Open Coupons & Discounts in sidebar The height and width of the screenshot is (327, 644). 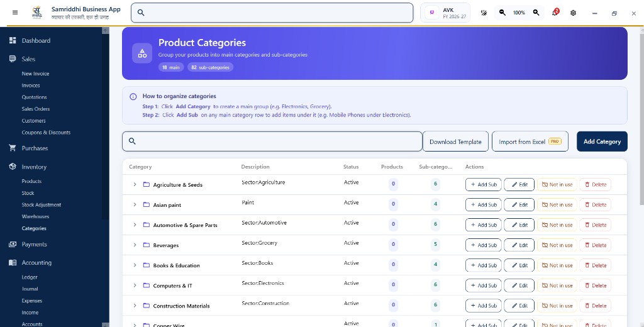click(x=46, y=132)
